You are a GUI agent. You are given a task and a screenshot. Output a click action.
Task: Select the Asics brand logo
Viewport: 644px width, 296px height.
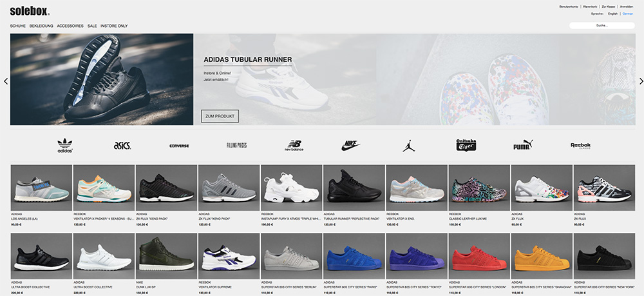click(122, 146)
